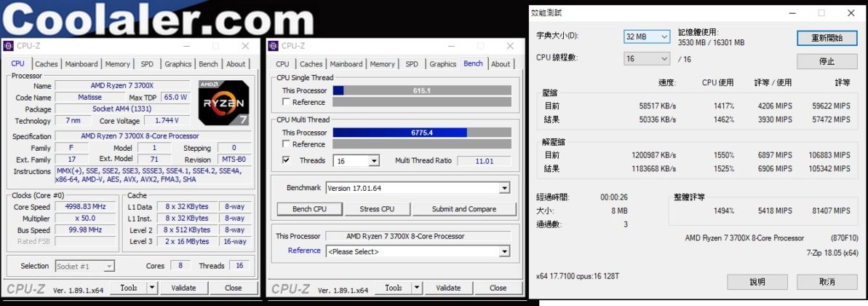
Task: Click Level 3 cache value 2 x 16 MBytes
Action: pyautogui.click(x=186, y=242)
